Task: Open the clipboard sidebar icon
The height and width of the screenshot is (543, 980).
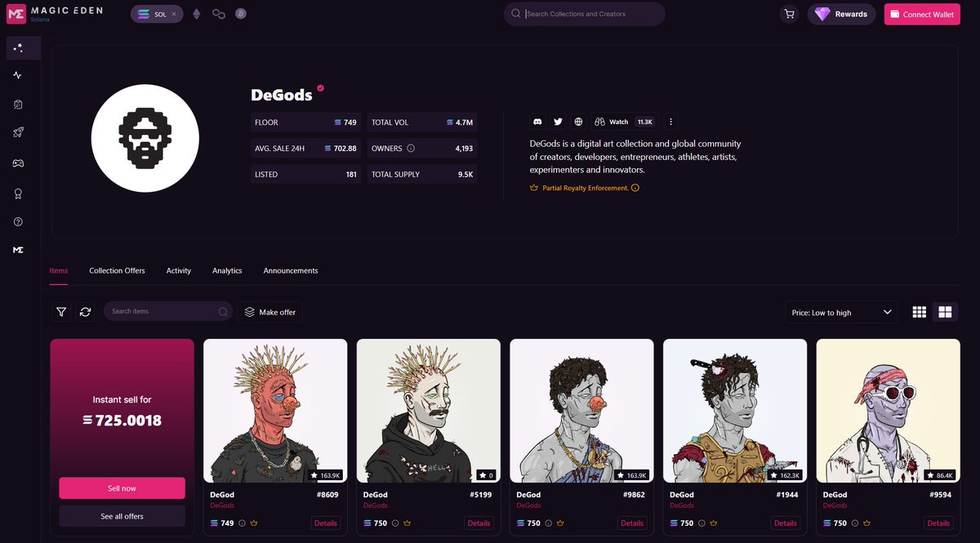Action: [x=18, y=105]
